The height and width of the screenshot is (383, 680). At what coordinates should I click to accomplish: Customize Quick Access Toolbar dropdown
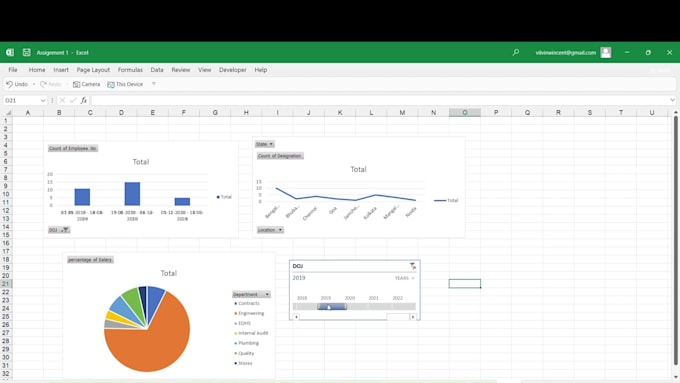154,84
